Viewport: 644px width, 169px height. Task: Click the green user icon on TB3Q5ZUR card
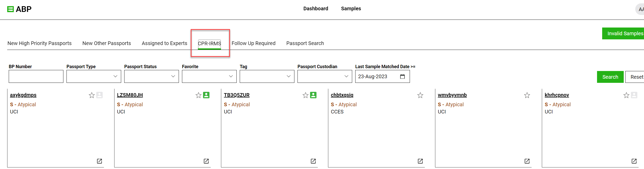(x=313, y=95)
